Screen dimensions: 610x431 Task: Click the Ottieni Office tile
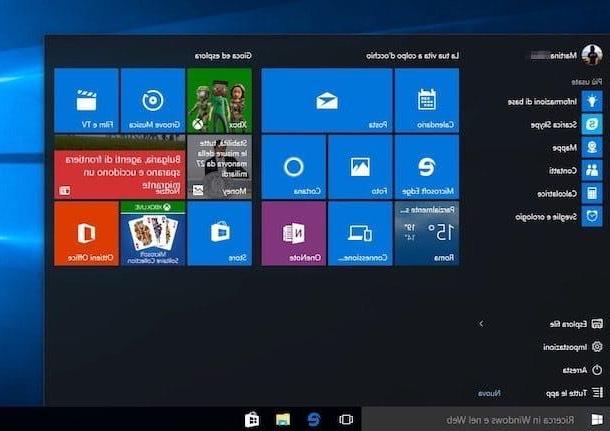pyautogui.click(x=86, y=233)
